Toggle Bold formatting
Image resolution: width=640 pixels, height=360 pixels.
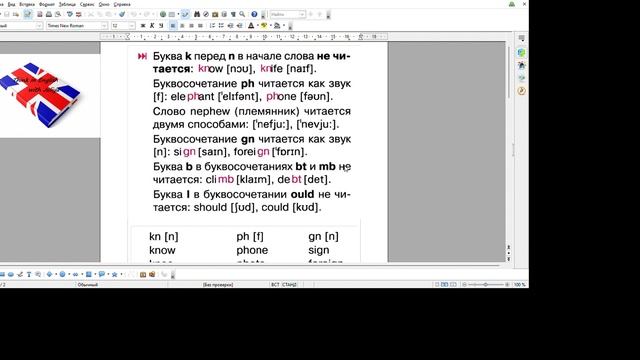[143, 26]
